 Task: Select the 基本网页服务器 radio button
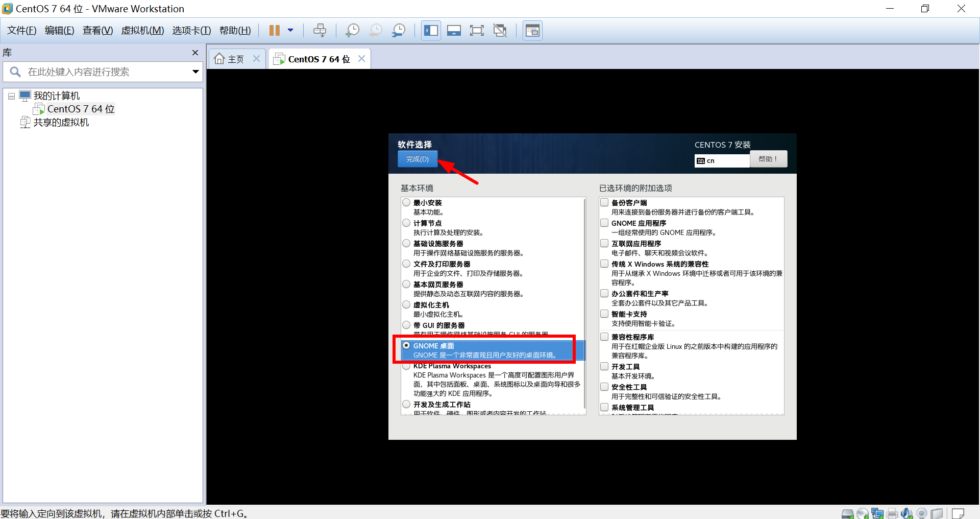(406, 285)
